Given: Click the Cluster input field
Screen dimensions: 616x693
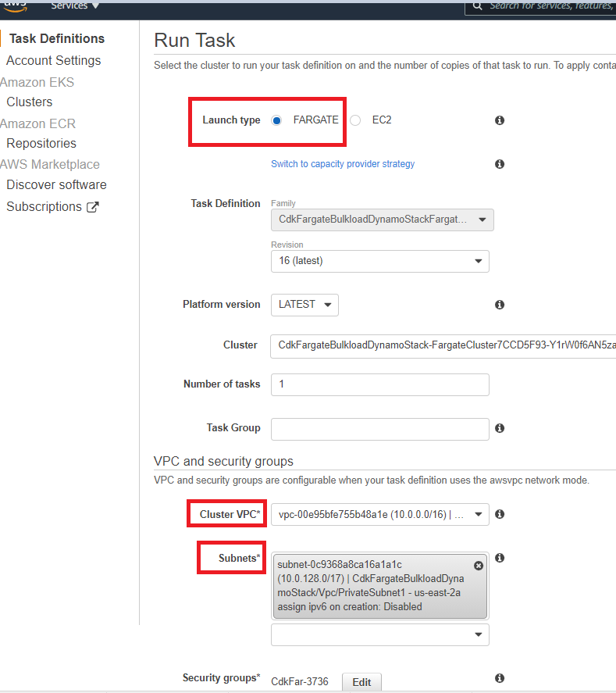Looking at the screenshot, I should (443, 345).
